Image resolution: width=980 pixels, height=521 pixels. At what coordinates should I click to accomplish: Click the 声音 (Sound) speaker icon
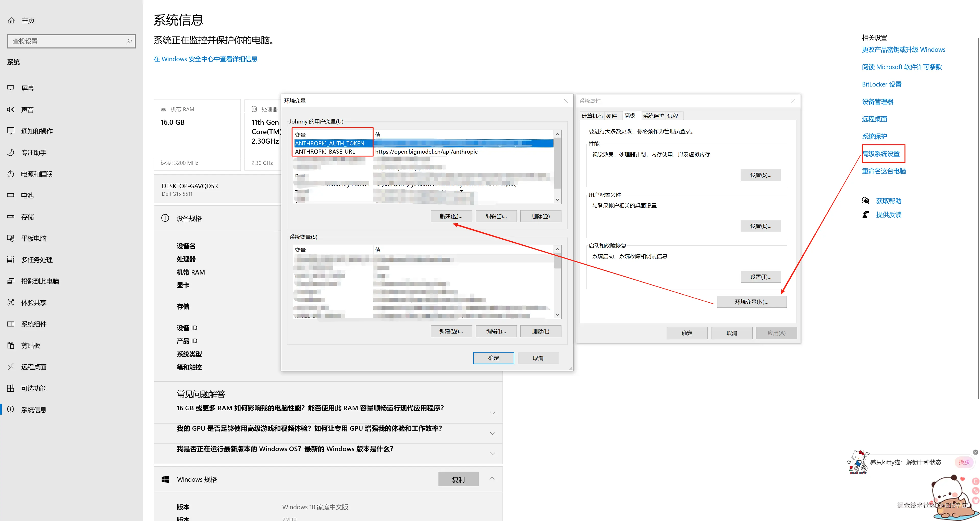click(11, 109)
